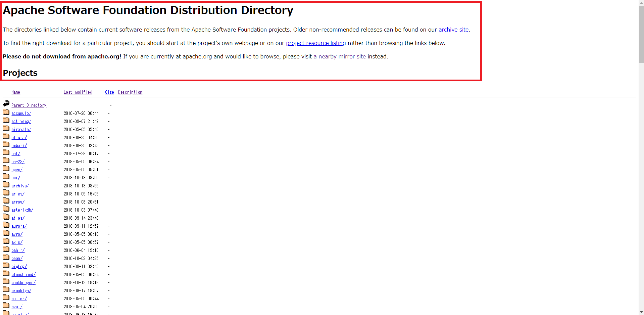Open the axis/ directory link
The width and height of the screenshot is (644, 315).
click(x=17, y=242)
